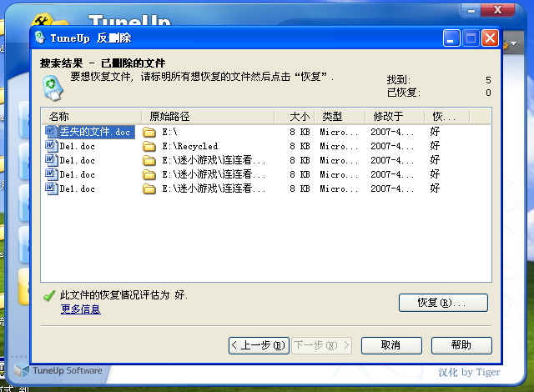Sort by 恢... condition column header
This screenshot has height=392, width=534.
447,117
